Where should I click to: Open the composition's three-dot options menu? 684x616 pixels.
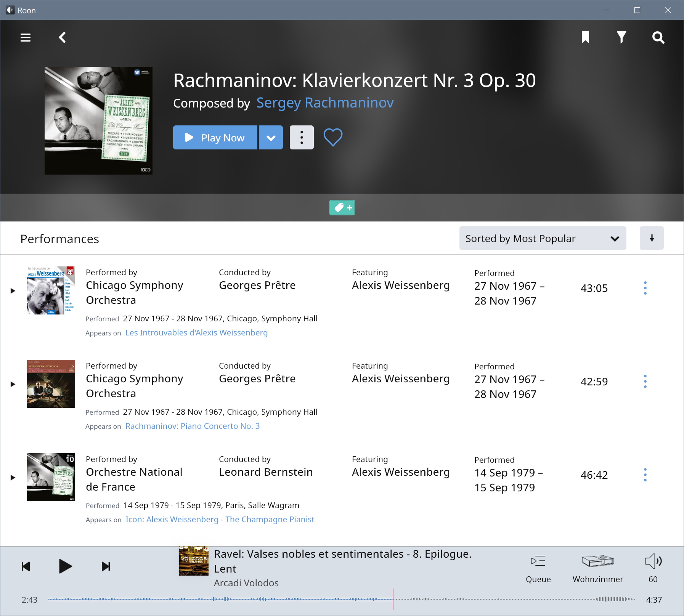tap(302, 138)
